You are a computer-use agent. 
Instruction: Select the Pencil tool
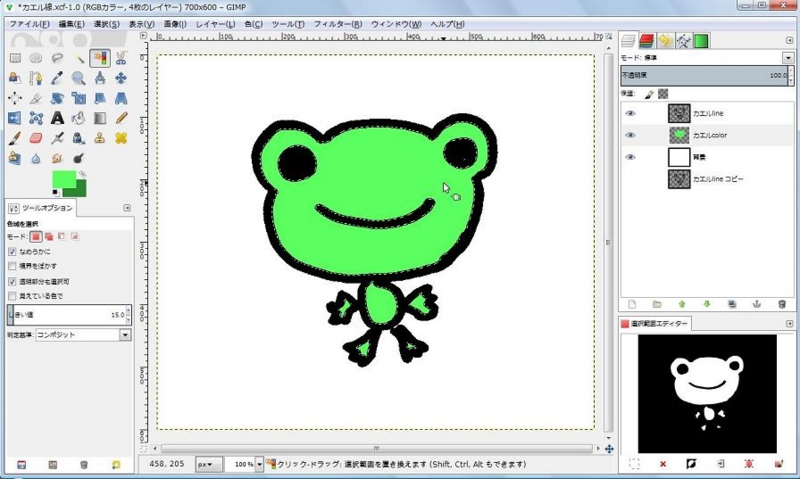point(121,118)
